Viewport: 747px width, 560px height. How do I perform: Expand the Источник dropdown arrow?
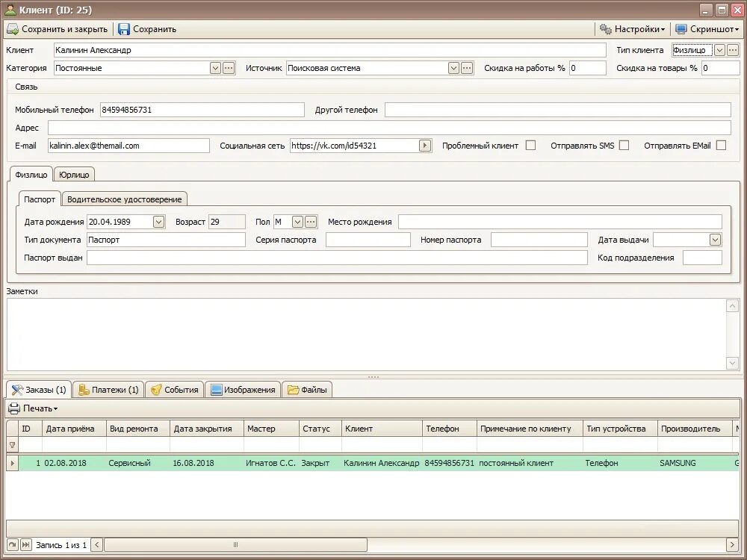click(x=453, y=68)
